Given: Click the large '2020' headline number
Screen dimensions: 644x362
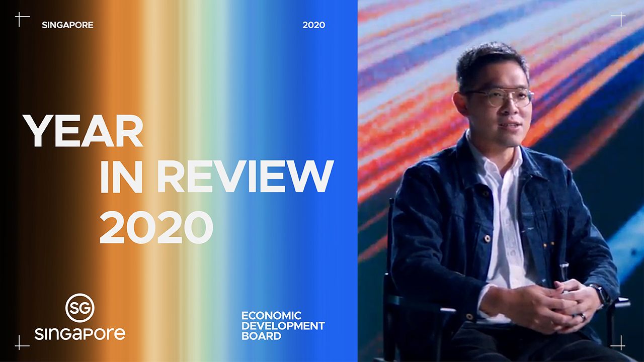Looking at the screenshot, I should pos(156,227).
